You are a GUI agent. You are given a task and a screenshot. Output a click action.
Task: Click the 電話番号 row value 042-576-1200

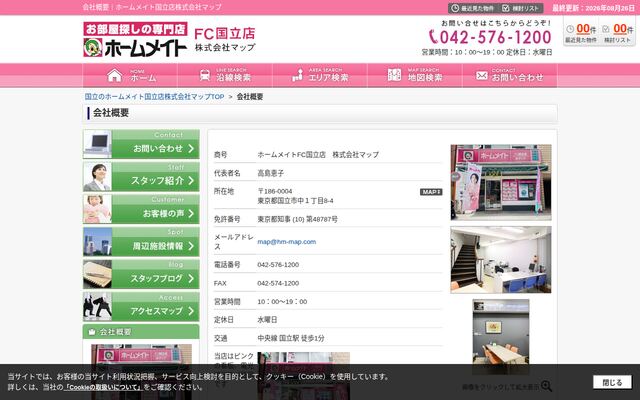pyautogui.click(x=278, y=264)
